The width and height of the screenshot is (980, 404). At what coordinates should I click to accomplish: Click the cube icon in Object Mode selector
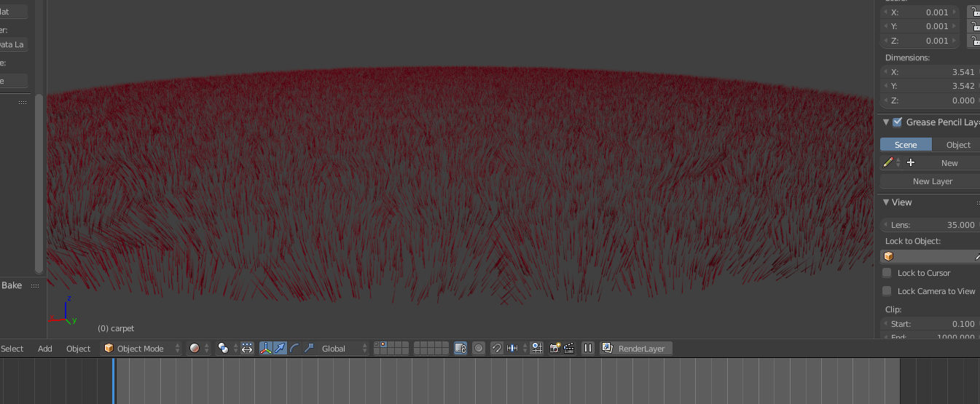tap(109, 349)
